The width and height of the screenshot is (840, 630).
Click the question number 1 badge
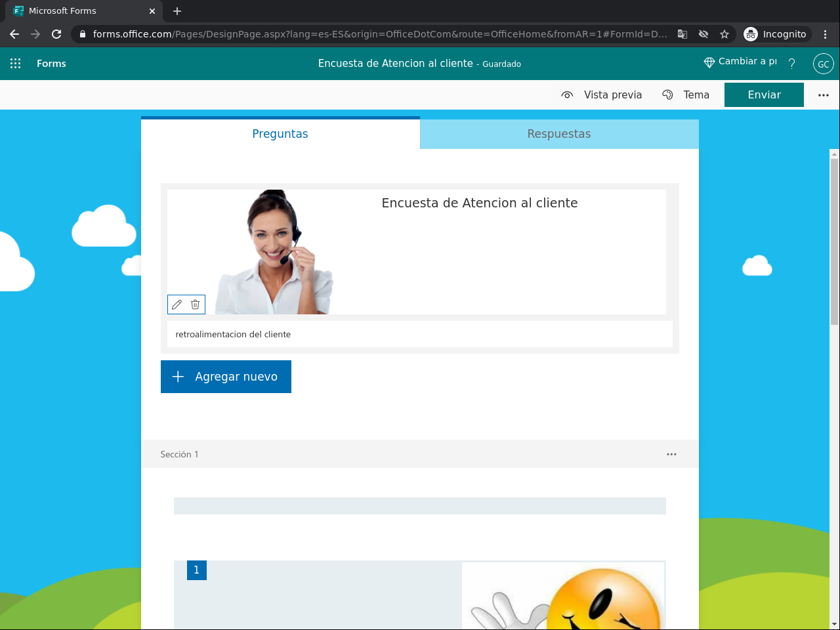196,570
